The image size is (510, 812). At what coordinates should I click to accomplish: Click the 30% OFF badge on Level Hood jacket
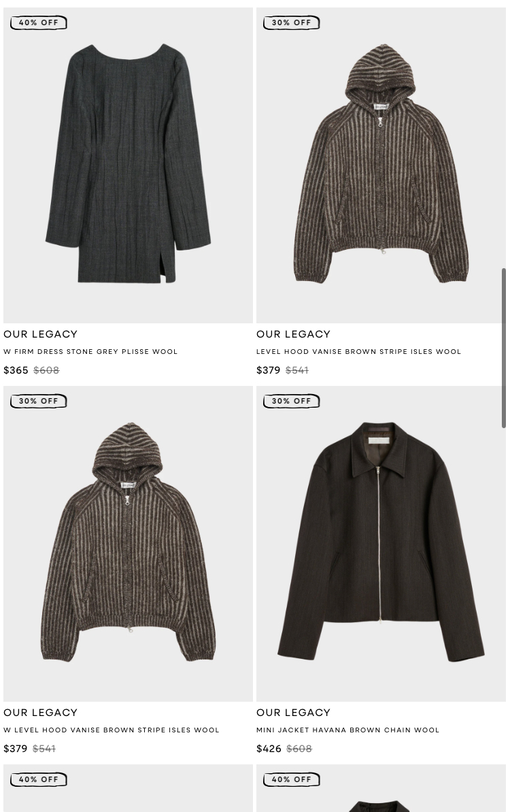coord(291,22)
